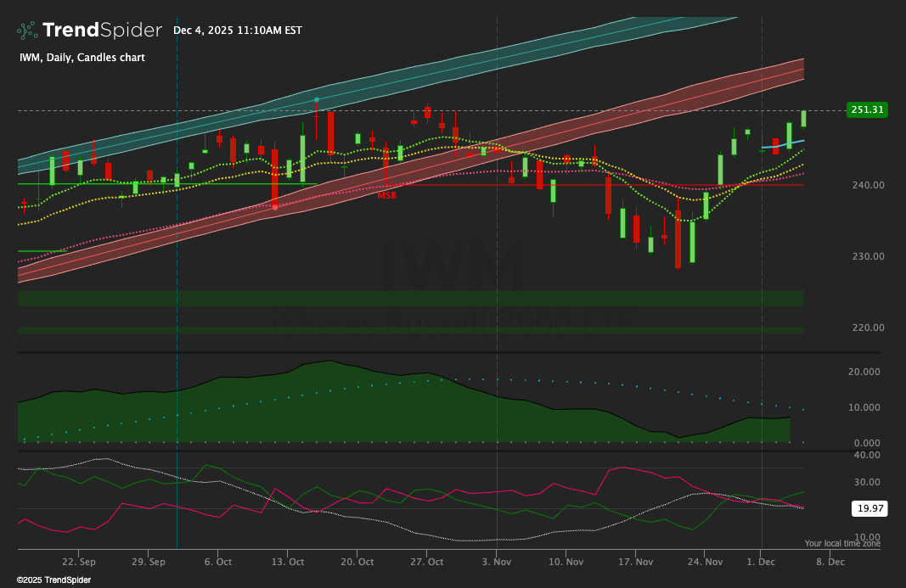906x588 pixels.
Task: Select the IWM, Daily, Candles chart title
Action: pos(81,57)
